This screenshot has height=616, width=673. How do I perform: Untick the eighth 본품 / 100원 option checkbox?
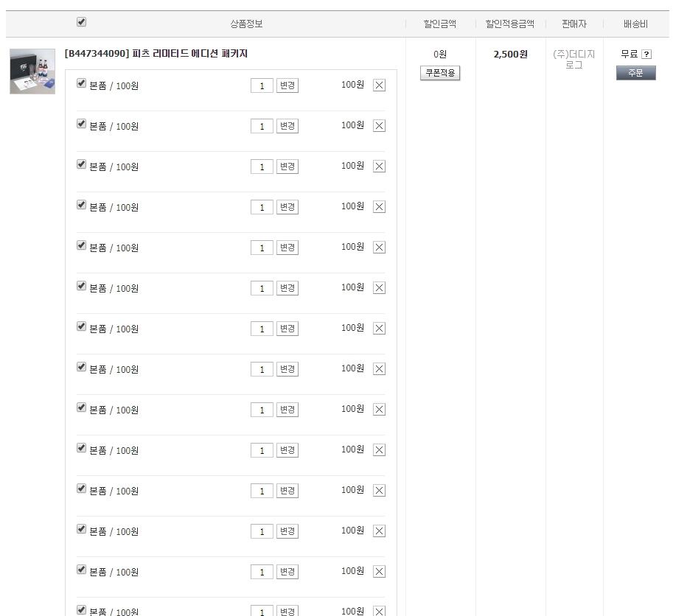(x=81, y=367)
